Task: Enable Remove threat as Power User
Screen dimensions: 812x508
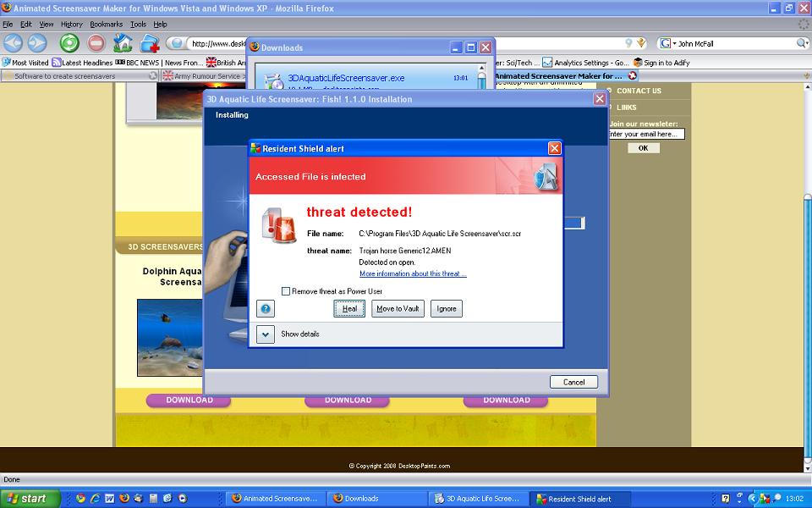Action: (285, 291)
